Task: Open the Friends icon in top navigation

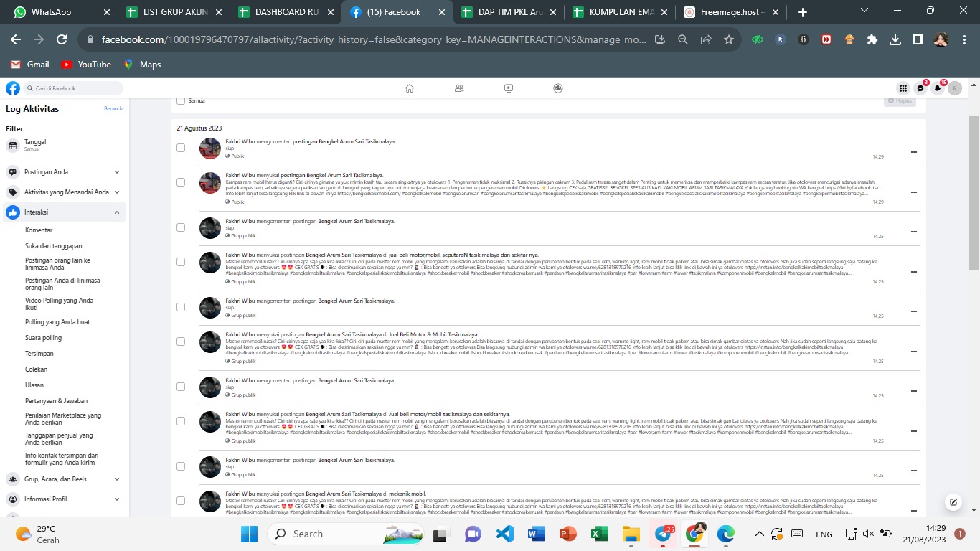Action: click(459, 88)
